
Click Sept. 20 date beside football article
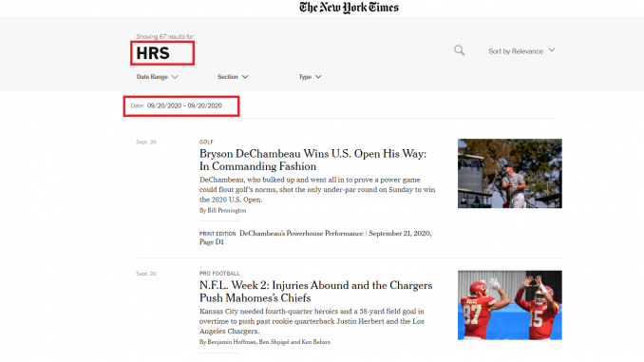pos(146,274)
